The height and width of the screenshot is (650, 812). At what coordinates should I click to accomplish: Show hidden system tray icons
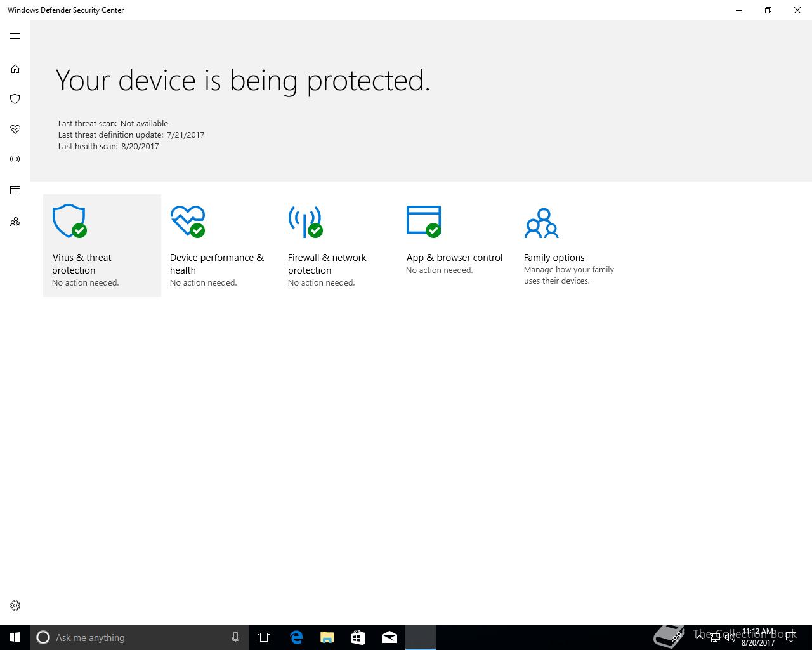700,637
